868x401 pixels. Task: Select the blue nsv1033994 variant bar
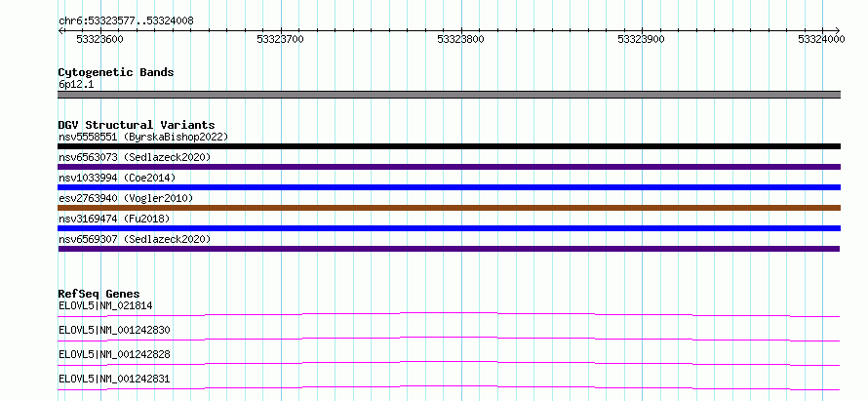[449, 187]
